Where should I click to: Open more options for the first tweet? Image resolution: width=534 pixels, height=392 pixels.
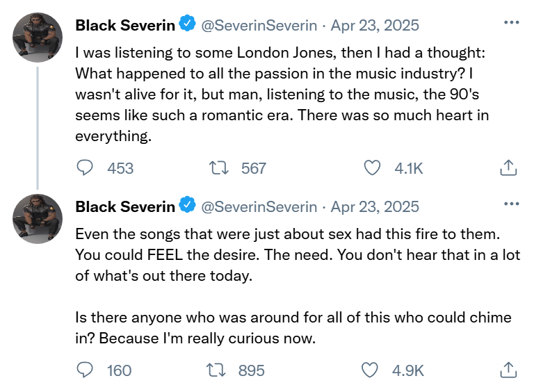click(511, 23)
